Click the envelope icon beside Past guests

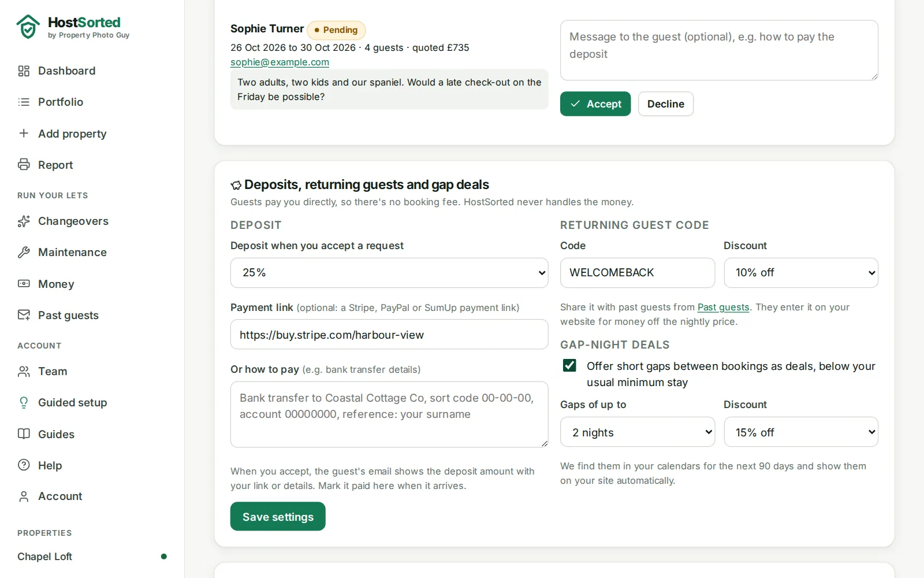pos(24,315)
